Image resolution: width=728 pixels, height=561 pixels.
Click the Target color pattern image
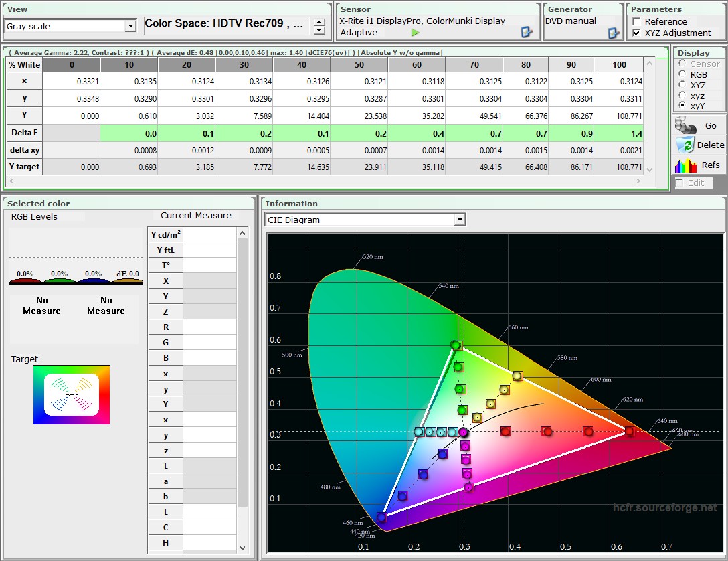(72, 394)
